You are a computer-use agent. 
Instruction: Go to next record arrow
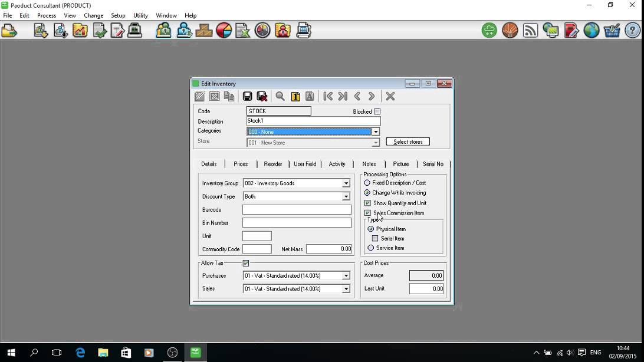[x=372, y=96]
